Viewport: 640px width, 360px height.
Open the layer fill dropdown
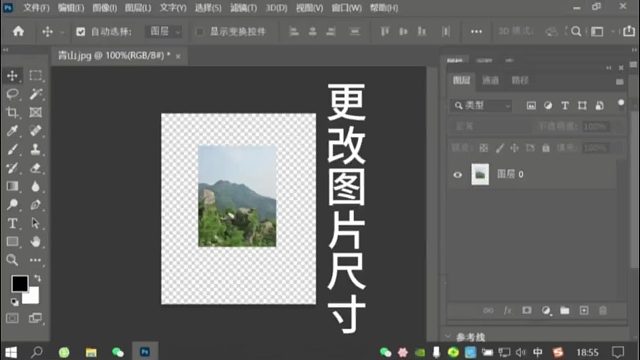(596, 148)
